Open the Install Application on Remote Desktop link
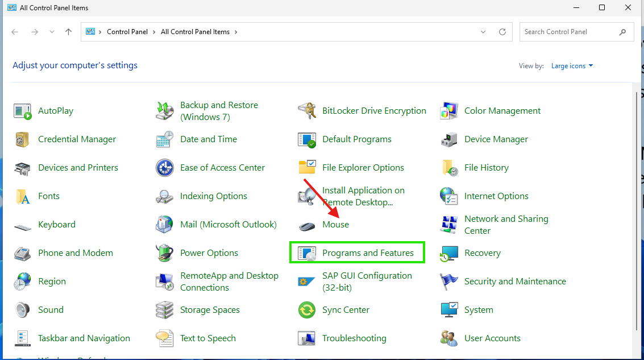Screen dimensions: 644x360 363,196
